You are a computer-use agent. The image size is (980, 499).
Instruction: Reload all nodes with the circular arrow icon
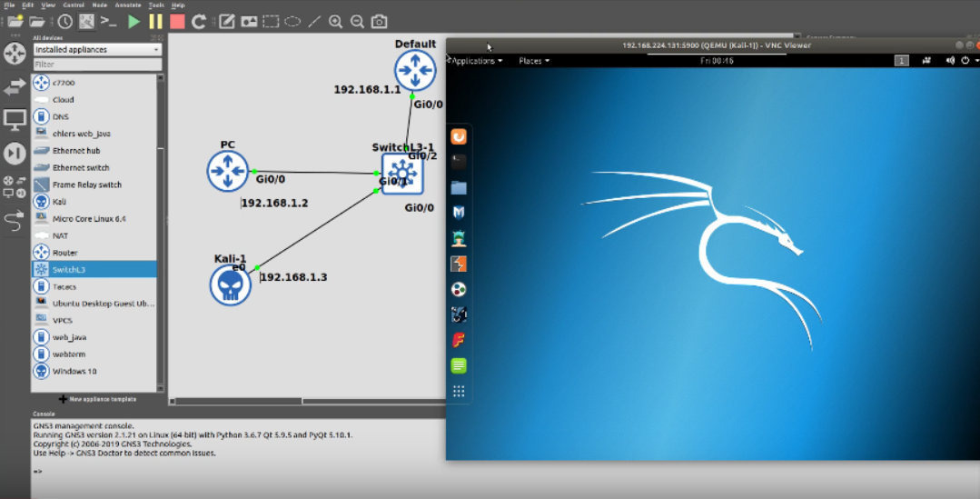[199, 22]
